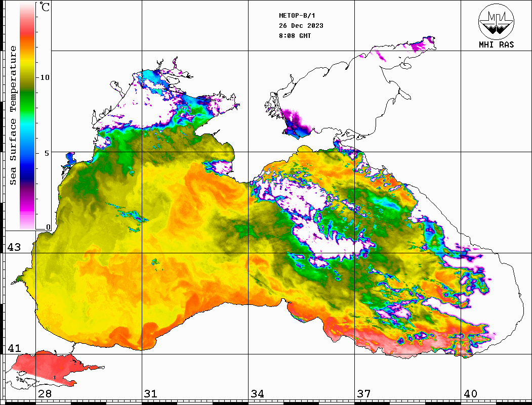Click the '10' tick on temperature scale

point(45,77)
